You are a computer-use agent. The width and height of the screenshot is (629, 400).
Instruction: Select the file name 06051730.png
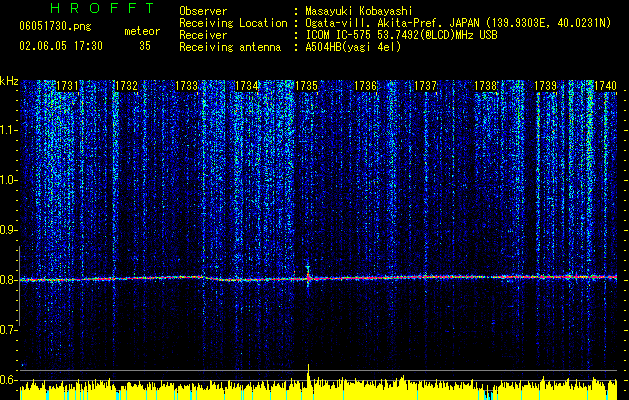(x=55, y=27)
